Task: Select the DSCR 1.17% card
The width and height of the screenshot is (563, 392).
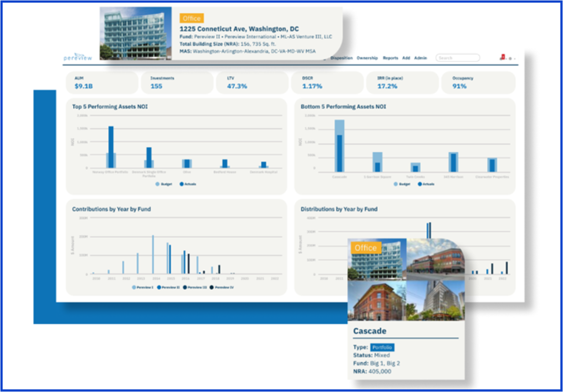Action: tap(327, 83)
